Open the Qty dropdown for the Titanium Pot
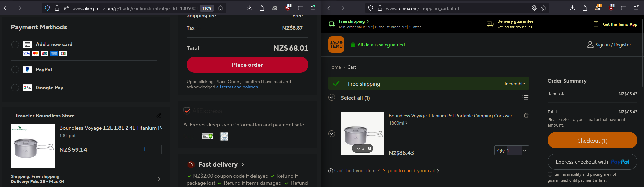The width and height of the screenshot is (644, 187). (x=511, y=151)
